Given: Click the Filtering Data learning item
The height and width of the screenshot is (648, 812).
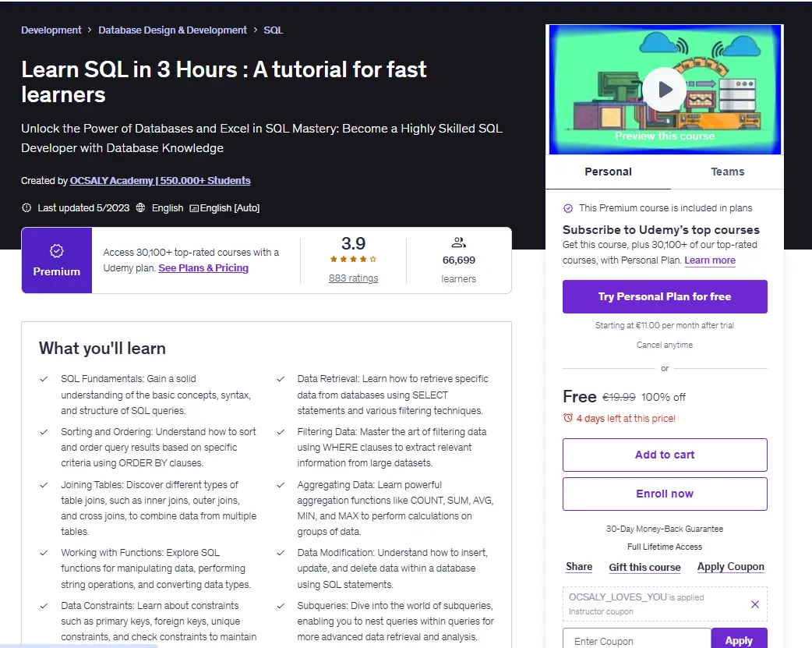Looking at the screenshot, I should coord(392,447).
